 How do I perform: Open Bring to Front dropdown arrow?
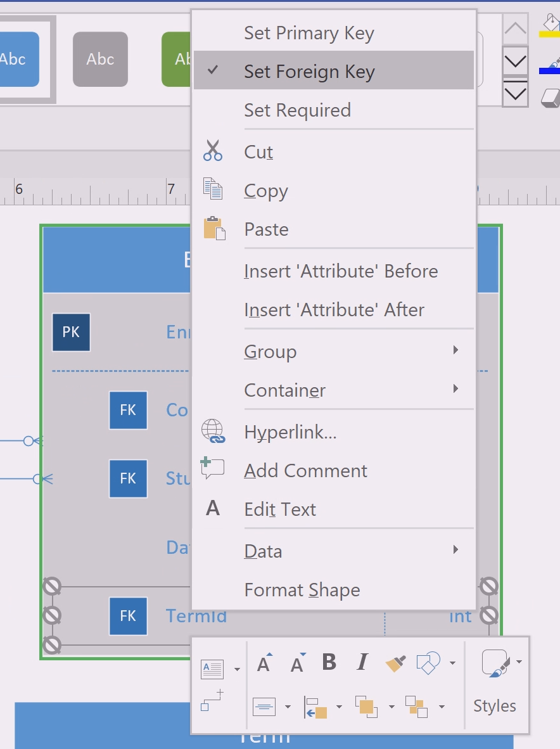[x=391, y=707]
